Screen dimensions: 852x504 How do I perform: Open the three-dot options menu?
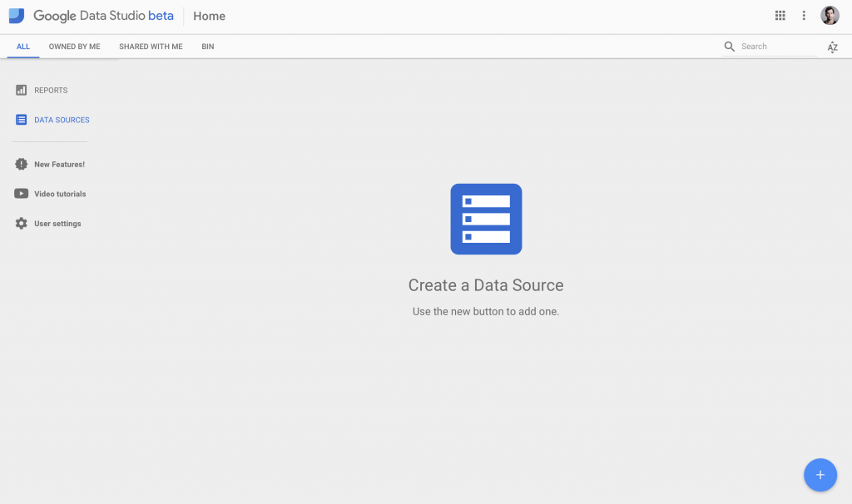[x=804, y=15]
